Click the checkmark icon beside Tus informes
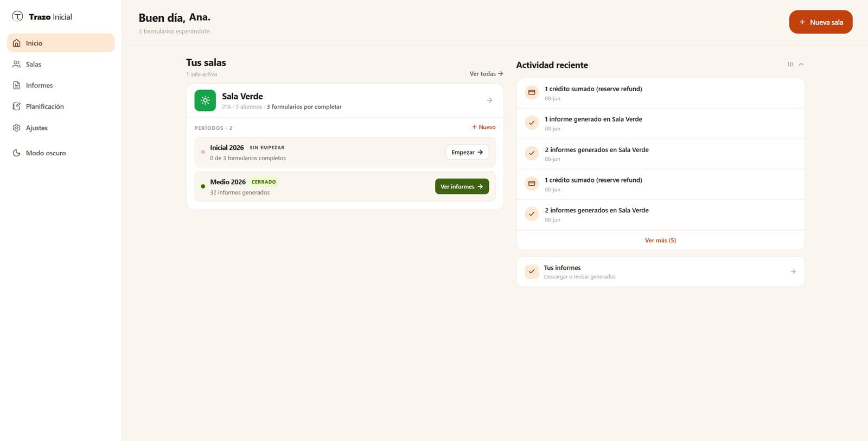This screenshot has width=868, height=441. click(x=532, y=272)
